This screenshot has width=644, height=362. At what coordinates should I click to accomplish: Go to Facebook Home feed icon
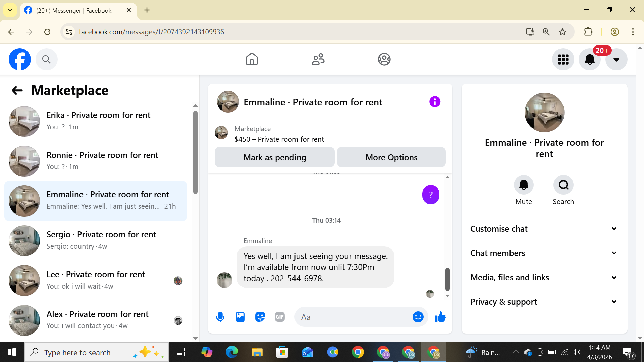[x=252, y=59]
